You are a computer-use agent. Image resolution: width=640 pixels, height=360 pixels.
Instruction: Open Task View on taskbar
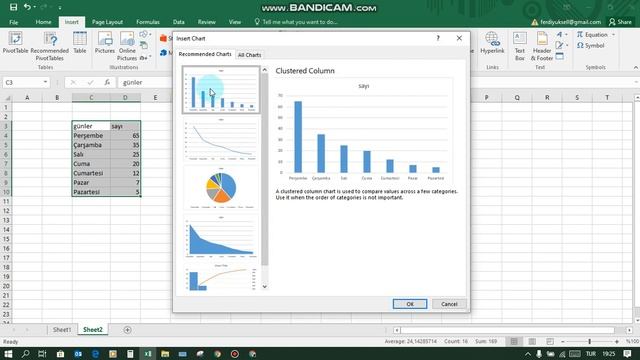42,354
